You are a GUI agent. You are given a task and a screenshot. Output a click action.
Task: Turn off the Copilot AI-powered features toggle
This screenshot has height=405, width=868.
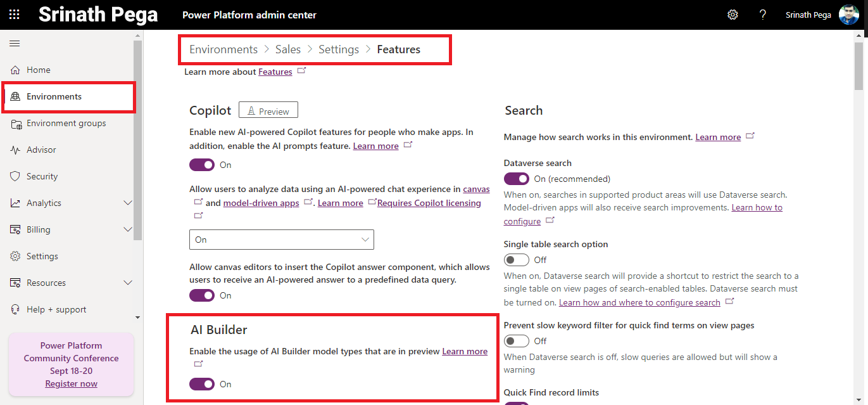point(202,165)
